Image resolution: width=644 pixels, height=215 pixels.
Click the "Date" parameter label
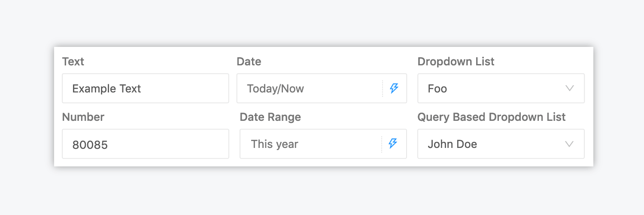(x=249, y=61)
